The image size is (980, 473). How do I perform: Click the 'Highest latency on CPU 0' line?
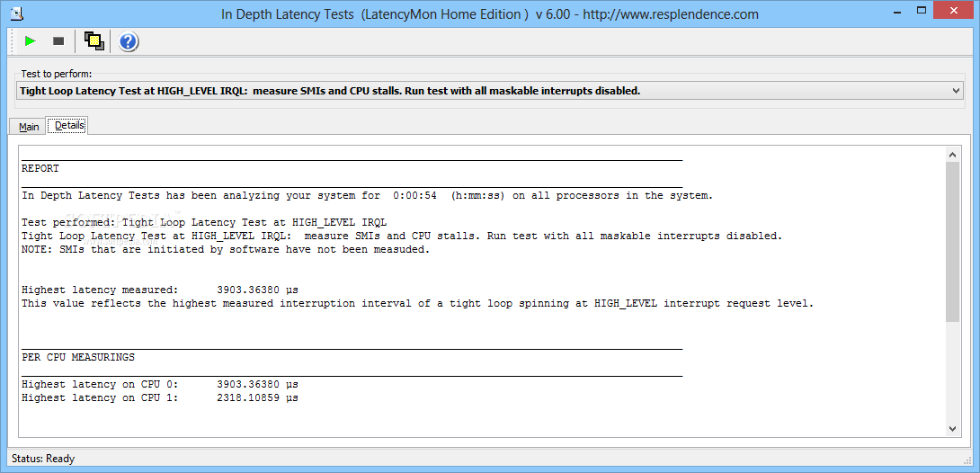[x=160, y=384]
